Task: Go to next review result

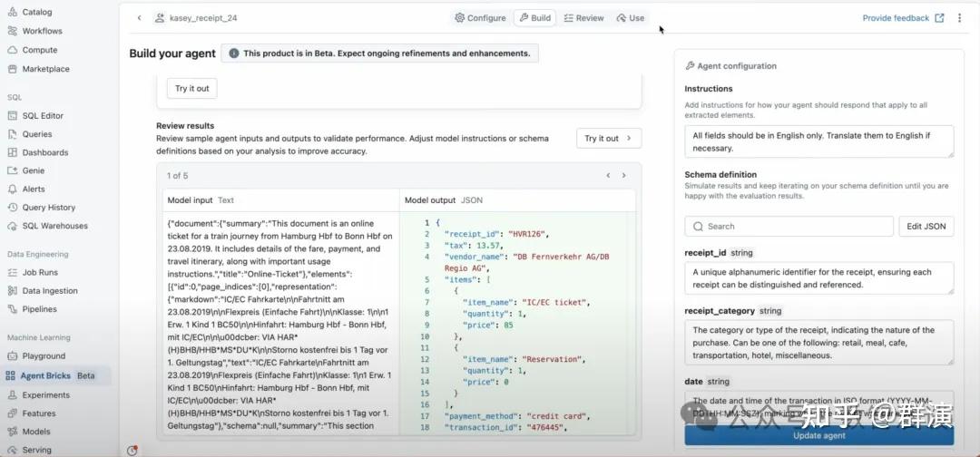Action: [623, 175]
